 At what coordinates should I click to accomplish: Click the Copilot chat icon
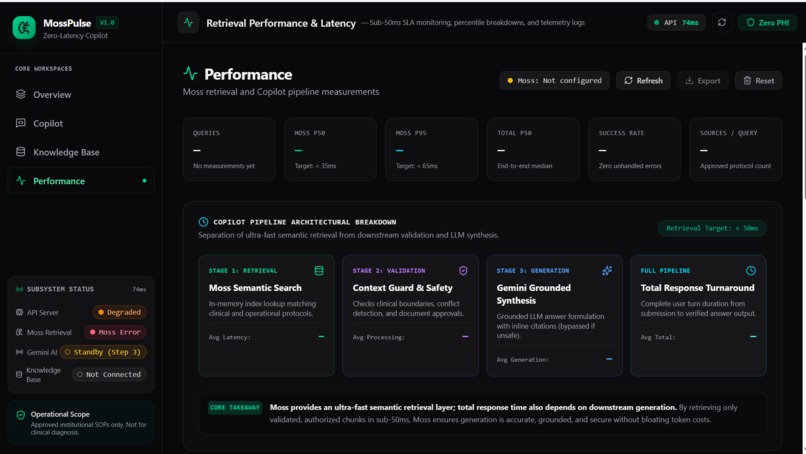[21, 123]
